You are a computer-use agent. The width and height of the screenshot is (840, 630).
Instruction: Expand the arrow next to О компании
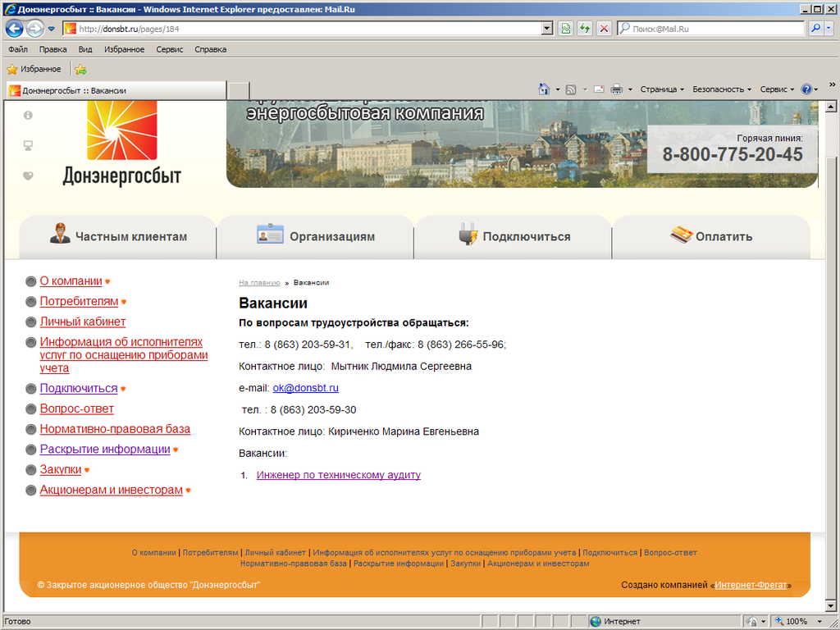pyautogui.click(x=107, y=282)
